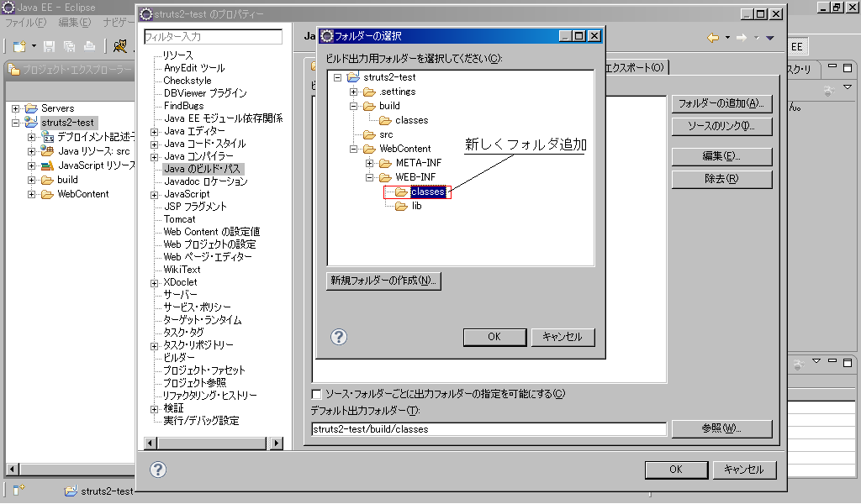
Task: Click the フォルダーの追加(A)... button
Action: 721,103
